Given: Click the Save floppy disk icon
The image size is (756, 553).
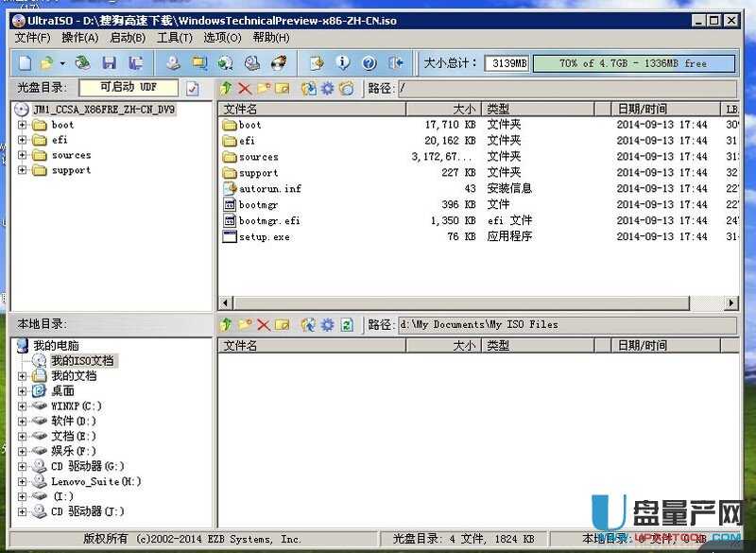Looking at the screenshot, I should 110,63.
